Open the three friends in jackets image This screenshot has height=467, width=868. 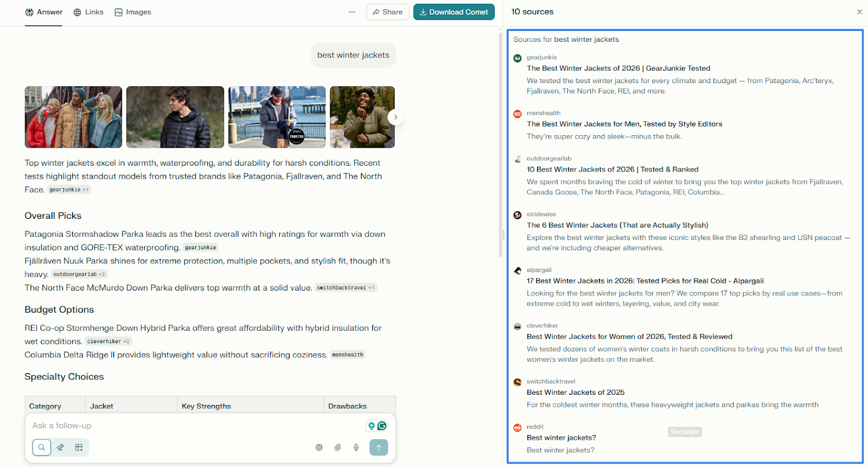click(x=73, y=117)
